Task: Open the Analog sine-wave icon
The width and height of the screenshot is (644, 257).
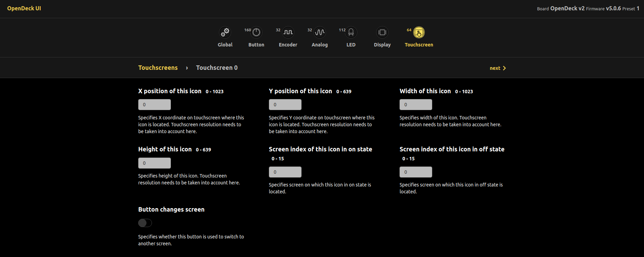Action: coord(320,32)
